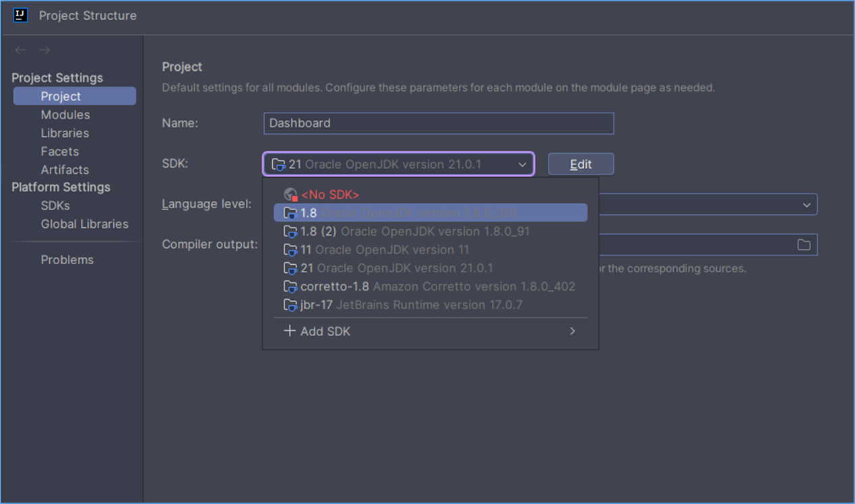Click the compiler output browse folder icon
855x504 pixels.
(x=804, y=245)
